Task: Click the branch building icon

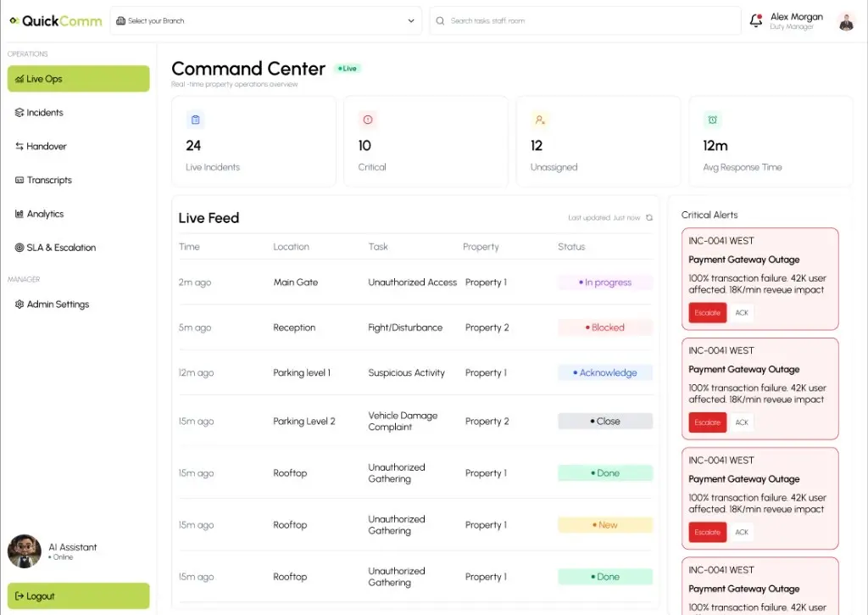Action: coord(120,21)
